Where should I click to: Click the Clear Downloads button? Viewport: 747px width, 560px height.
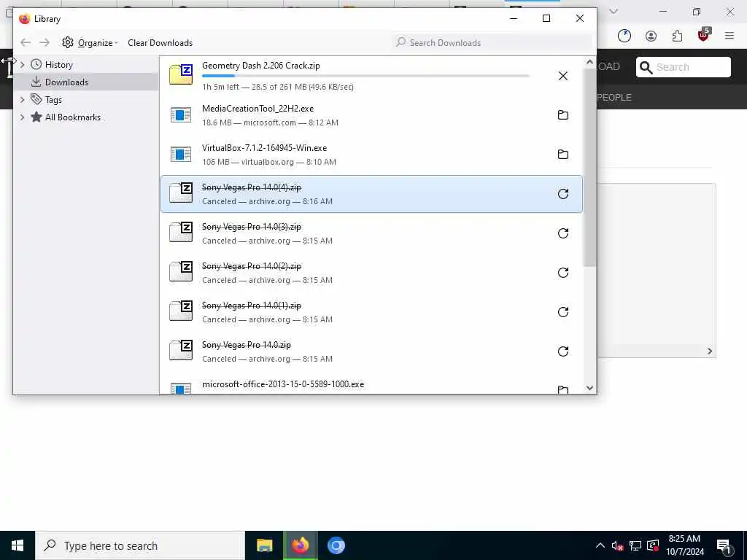[x=160, y=43]
